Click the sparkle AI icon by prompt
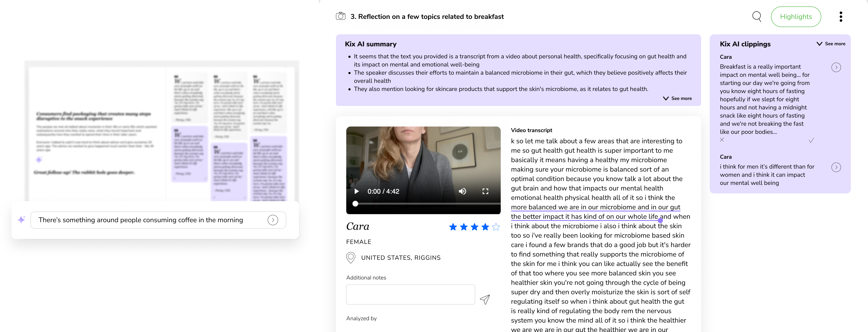868x332 pixels. 21,220
